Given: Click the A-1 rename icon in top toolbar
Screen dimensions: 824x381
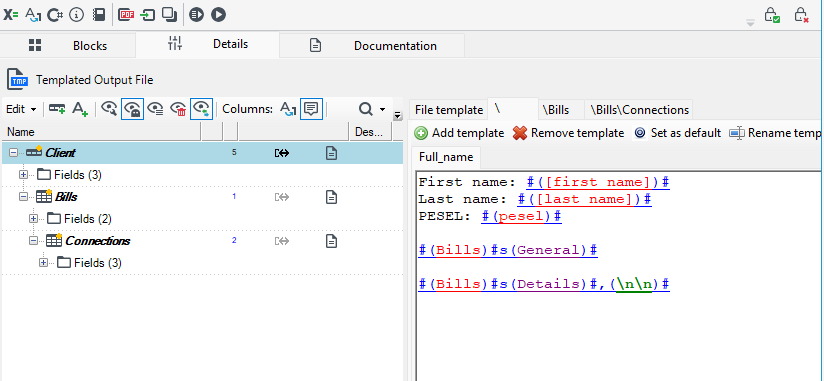Looking at the screenshot, I should pyautogui.click(x=33, y=15).
